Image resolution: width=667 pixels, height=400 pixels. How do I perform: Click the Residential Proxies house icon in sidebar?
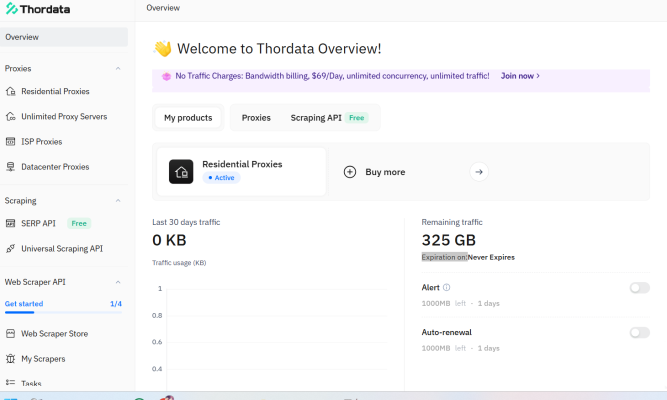pos(11,91)
